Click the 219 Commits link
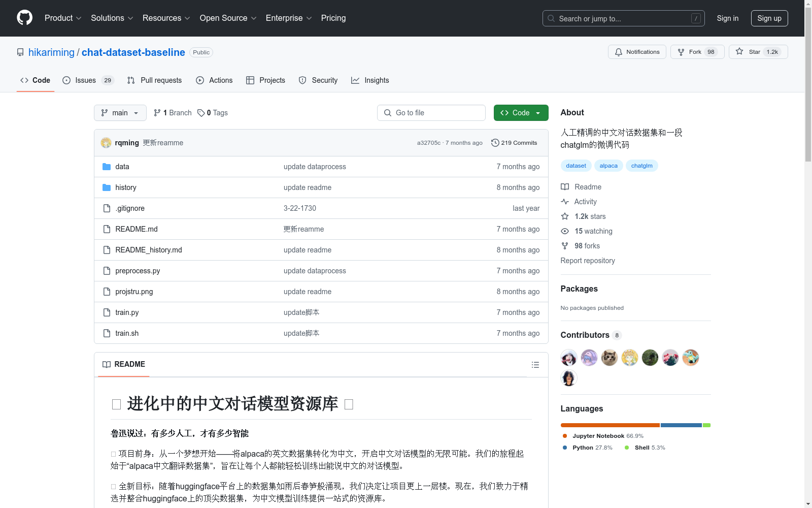Image resolution: width=812 pixels, height=508 pixels. [514, 143]
